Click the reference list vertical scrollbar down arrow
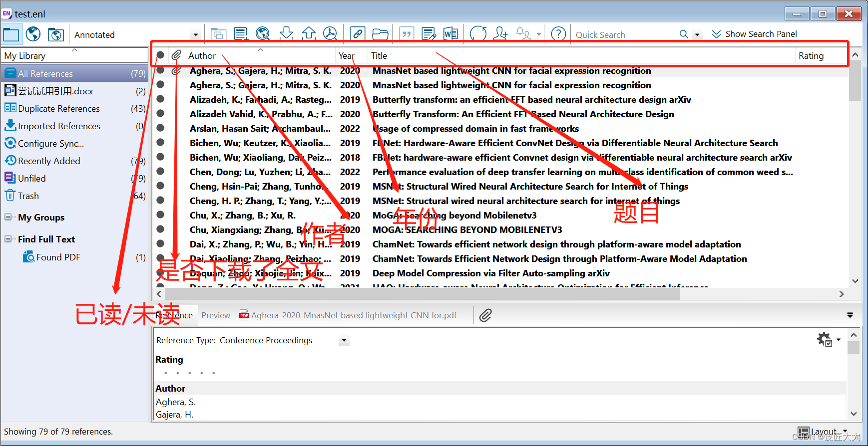The width and height of the screenshot is (868, 446). pyautogui.click(x=855, y=280)
